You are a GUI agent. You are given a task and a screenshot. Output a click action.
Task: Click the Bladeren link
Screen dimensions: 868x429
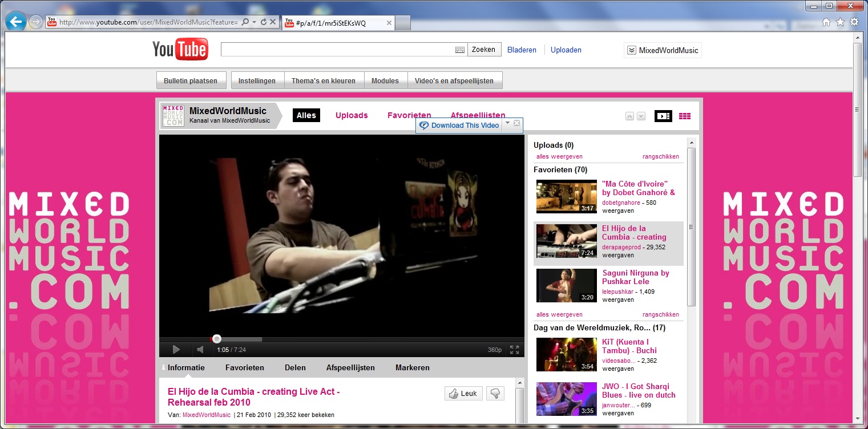tap(522, 50)
